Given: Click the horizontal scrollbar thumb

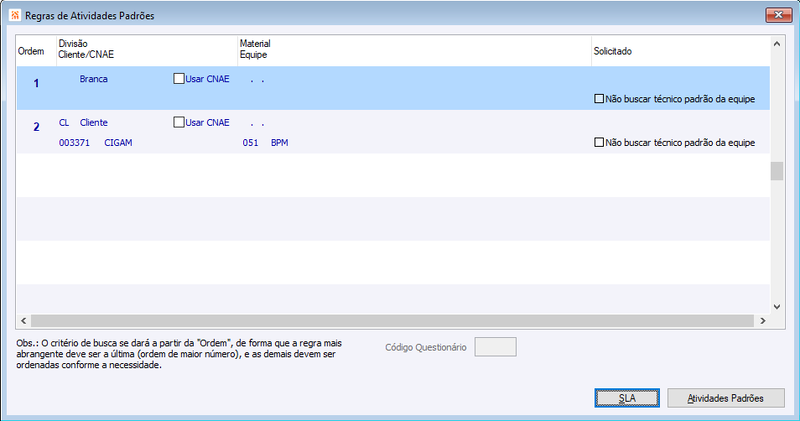Looking at the screenshot, I should tap(392, 320).
